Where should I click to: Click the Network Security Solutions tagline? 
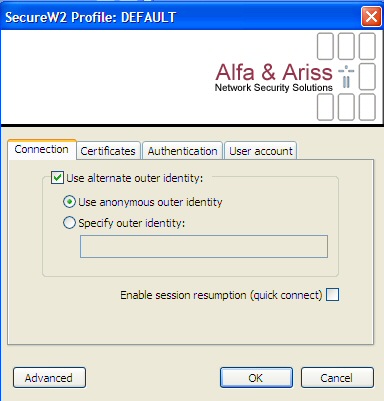click(x=274, y=88)
